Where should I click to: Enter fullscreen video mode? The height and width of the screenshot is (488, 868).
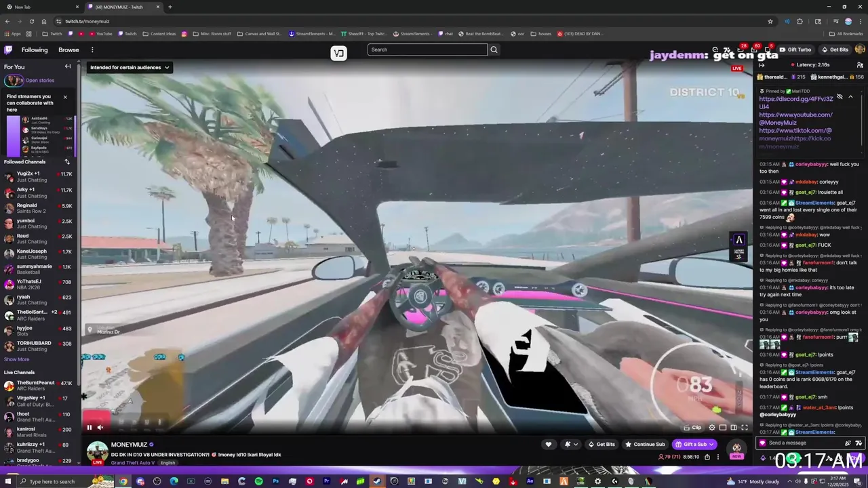[745, 428]
